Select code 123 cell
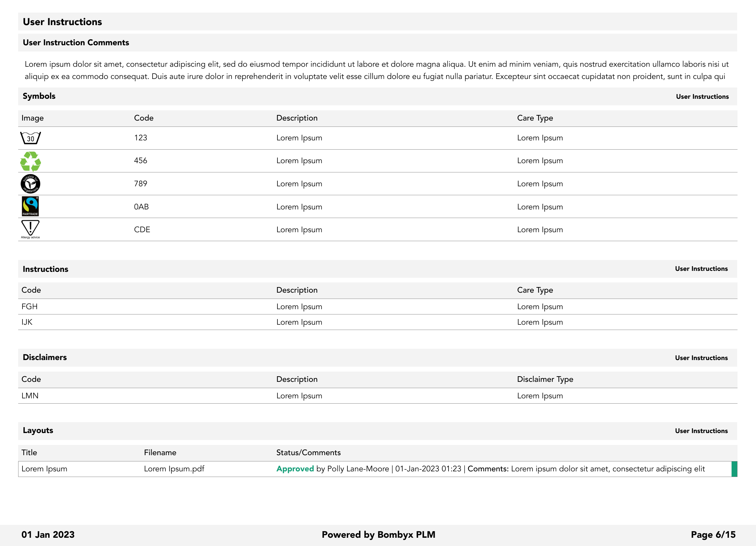Screen dimensions: 756x546 [141, 138]
